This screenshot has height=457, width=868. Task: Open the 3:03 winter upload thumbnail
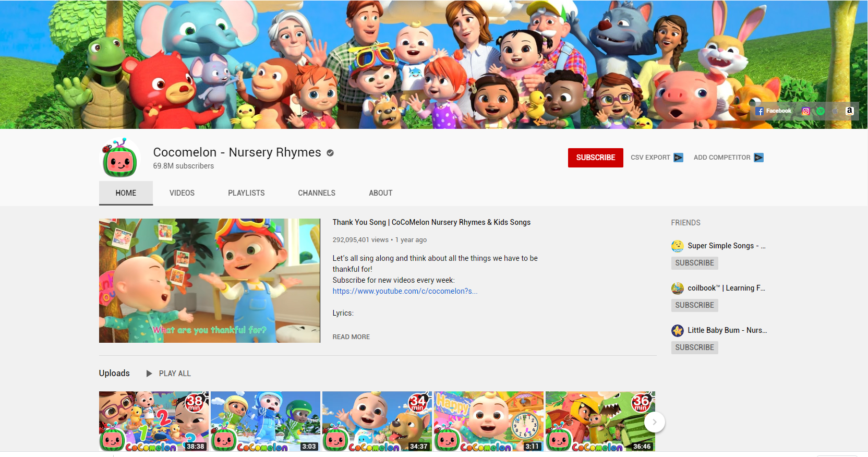click(x=266, y=422)
